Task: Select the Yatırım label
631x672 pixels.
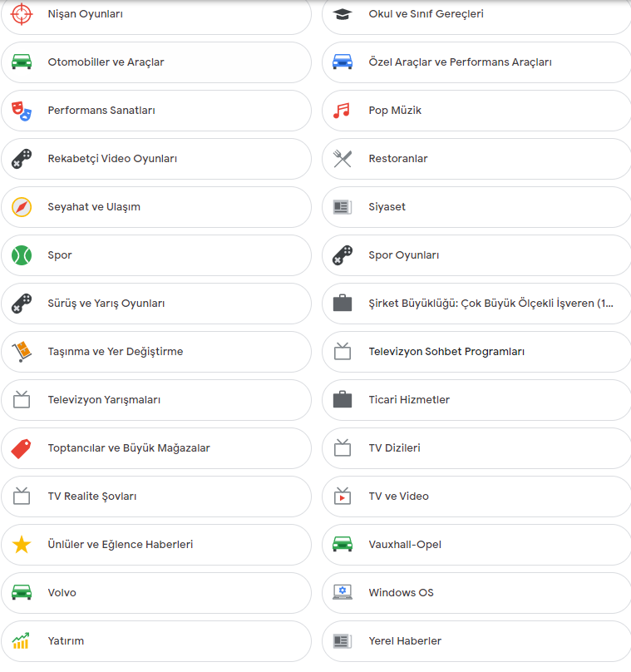Action: pos(66,640)
